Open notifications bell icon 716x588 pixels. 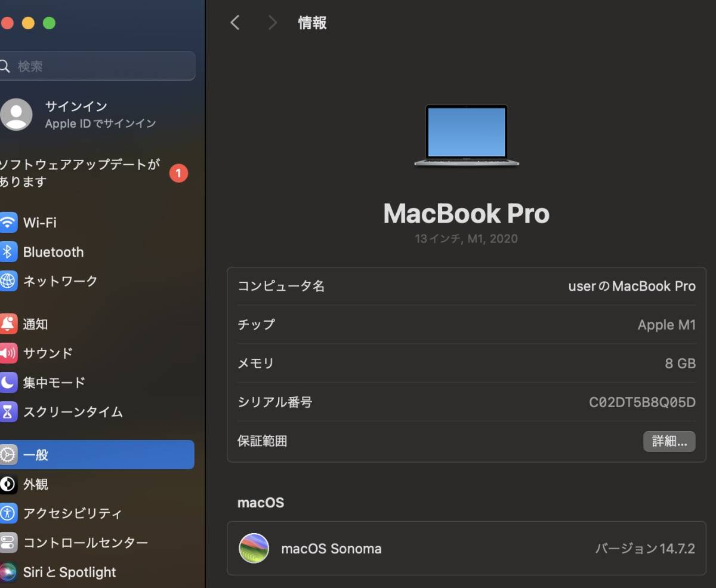click(x=8, y=324)
